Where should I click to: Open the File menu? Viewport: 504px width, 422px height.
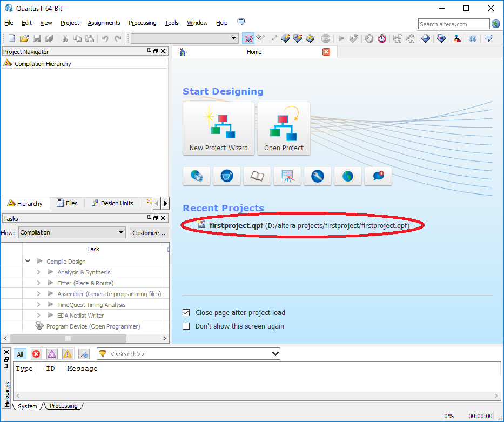9,23
